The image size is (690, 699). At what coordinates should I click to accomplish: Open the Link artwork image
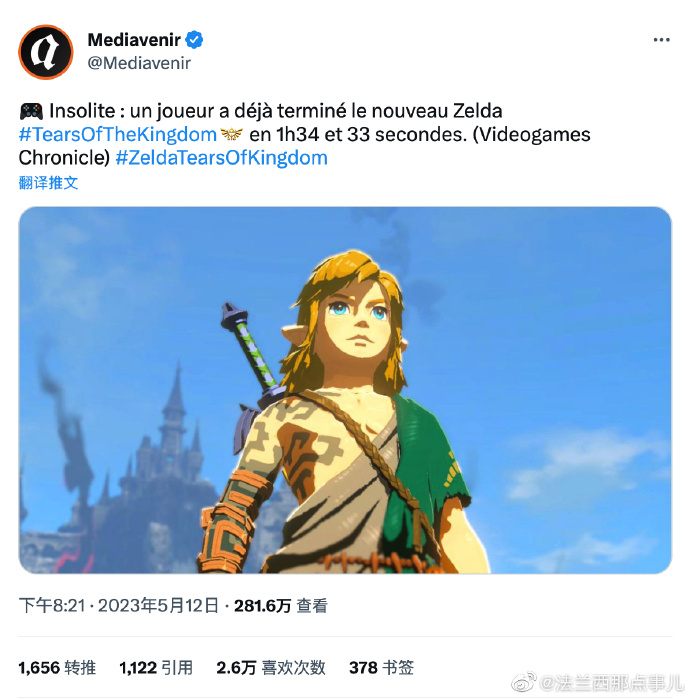point(345,390)
